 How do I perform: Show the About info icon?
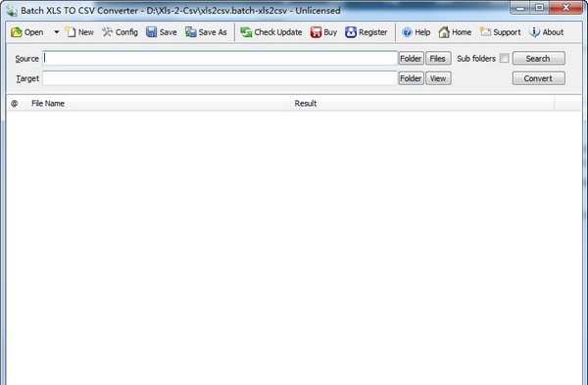(x=534, y=32)
